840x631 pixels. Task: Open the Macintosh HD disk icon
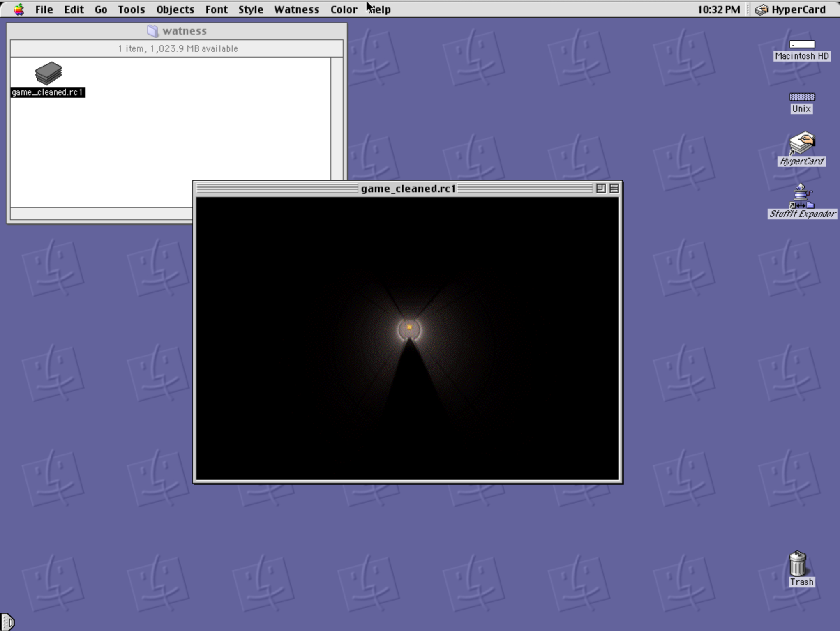pos(801,44)
